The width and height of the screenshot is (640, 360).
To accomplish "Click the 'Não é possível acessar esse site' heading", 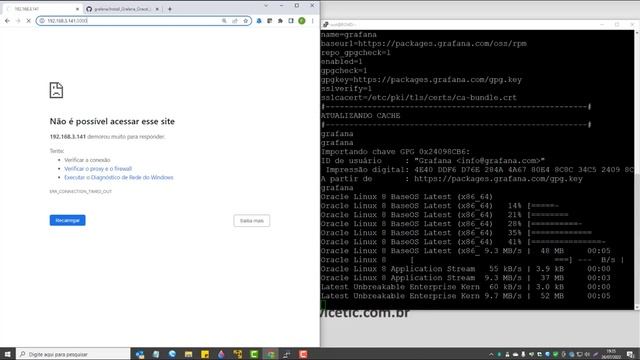I will coord(112,121).
